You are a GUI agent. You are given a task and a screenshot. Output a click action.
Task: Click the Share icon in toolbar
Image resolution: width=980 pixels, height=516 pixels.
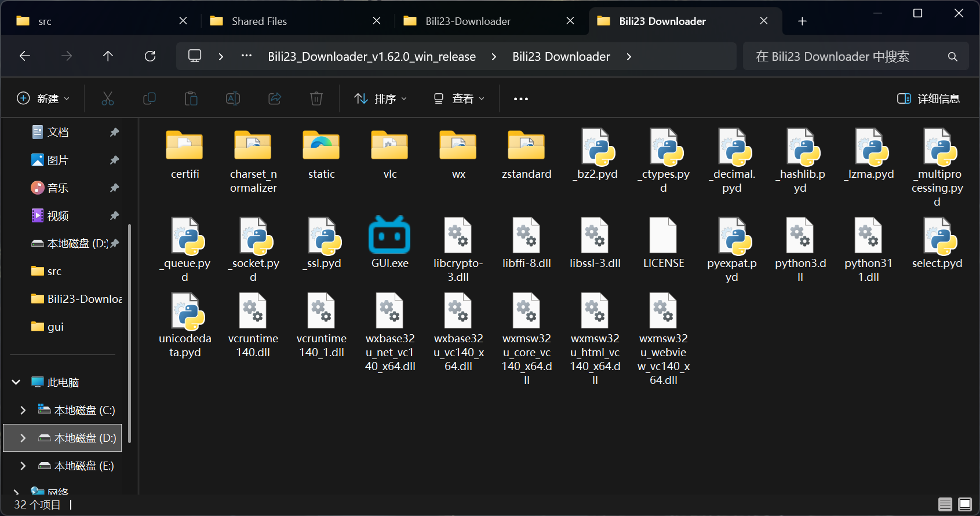275,98
